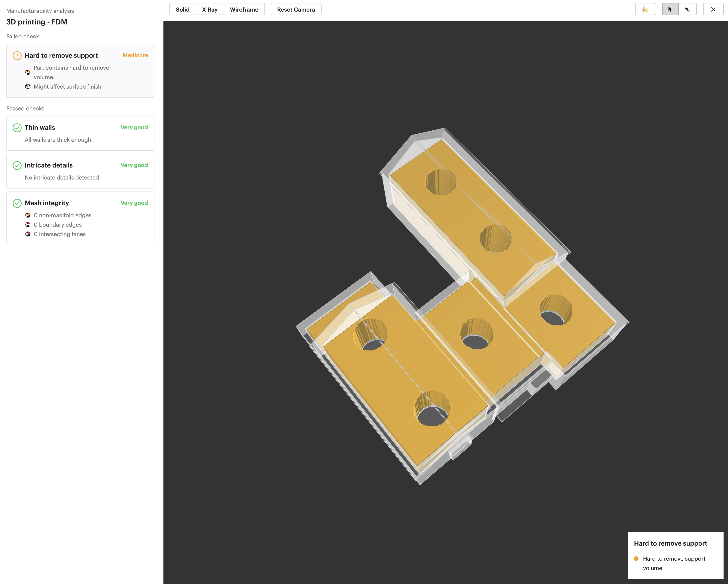Open the Mesh integrity check card
Image resolution: width=728 pixels, height=584 pixels.
click(x=80, y=218)
